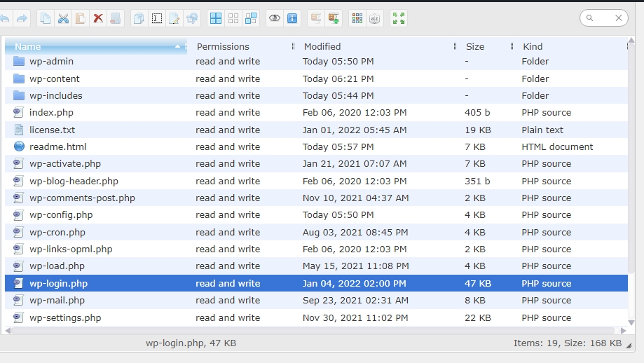Invert the selection with the mixed grid icon
This screenshot has width=644, height=363.
pyautogui.click(x=251, y=18)
